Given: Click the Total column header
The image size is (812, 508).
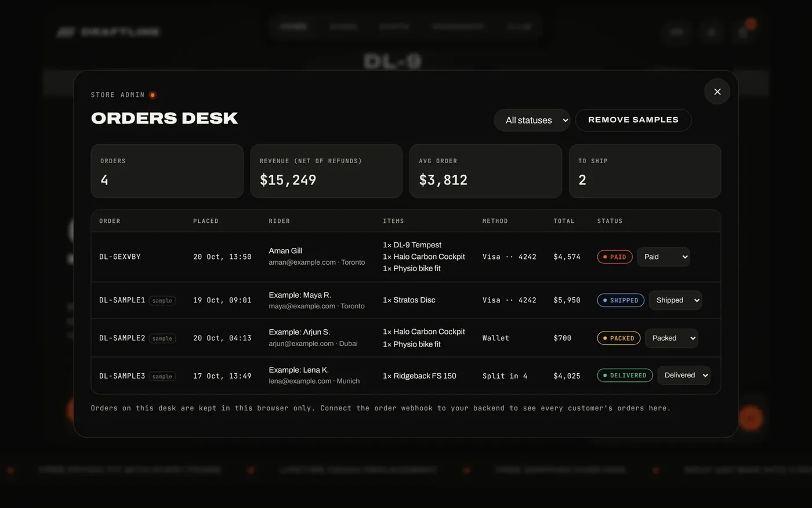Looking at the screenshot, I should point(564,221).
